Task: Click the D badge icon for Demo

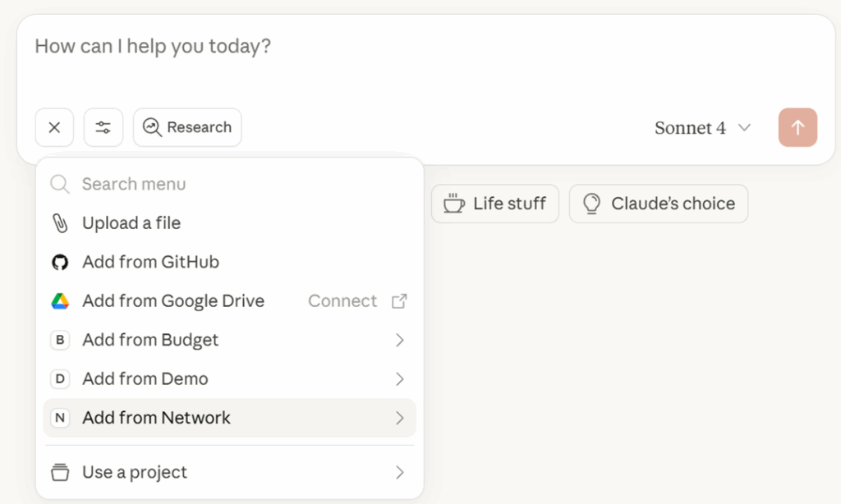Action: coord(60,379)
